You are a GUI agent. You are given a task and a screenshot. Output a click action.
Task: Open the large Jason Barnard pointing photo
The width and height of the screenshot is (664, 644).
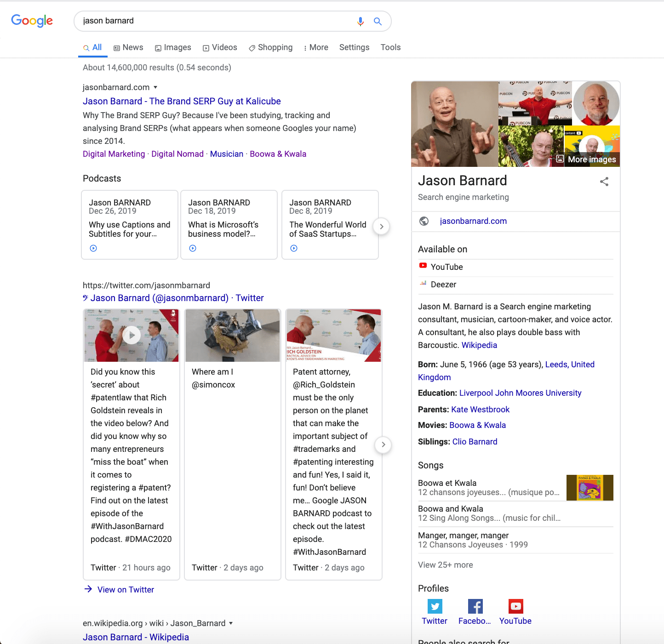[455, 124]
